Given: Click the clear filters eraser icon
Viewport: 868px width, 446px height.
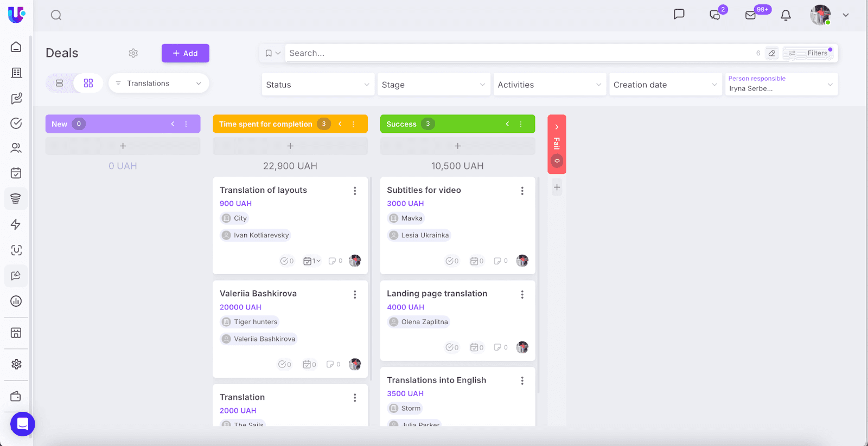Looking at the screenshot, I should 772,53.
